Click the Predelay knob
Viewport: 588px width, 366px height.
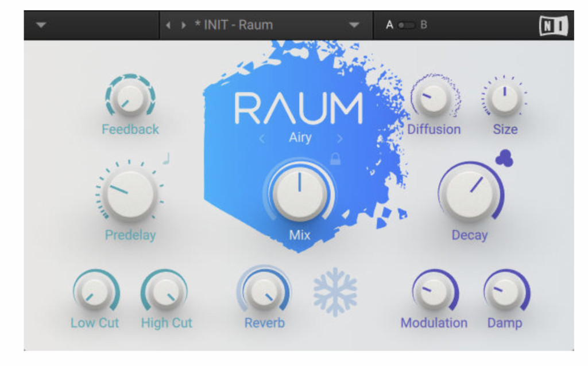[130, 194]
